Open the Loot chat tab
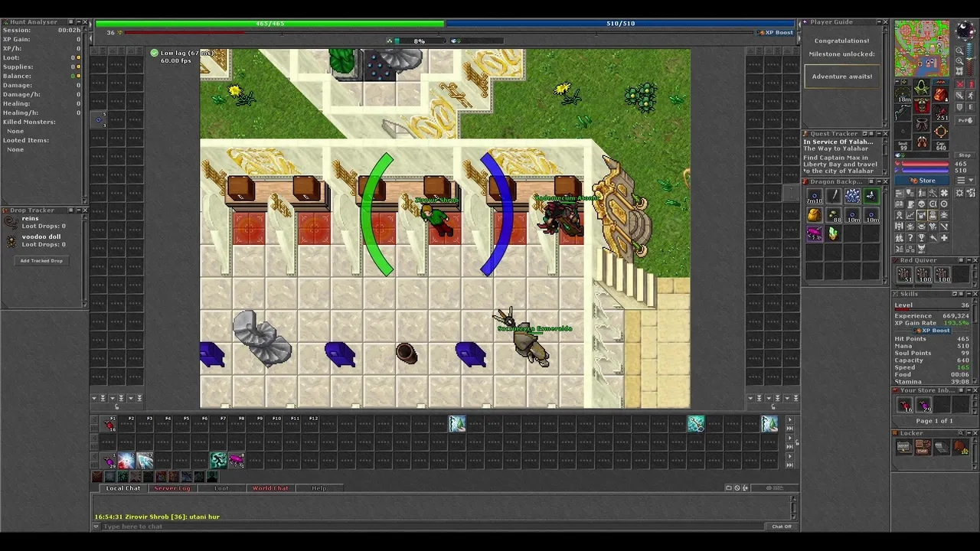Screen dimensions: 980x551 click(221, 488)
